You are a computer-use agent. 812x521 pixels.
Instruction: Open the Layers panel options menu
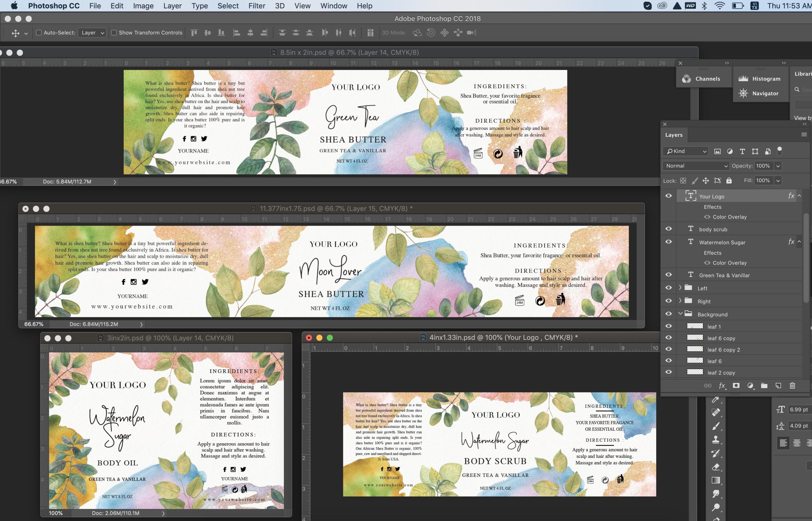click(804, 135)
